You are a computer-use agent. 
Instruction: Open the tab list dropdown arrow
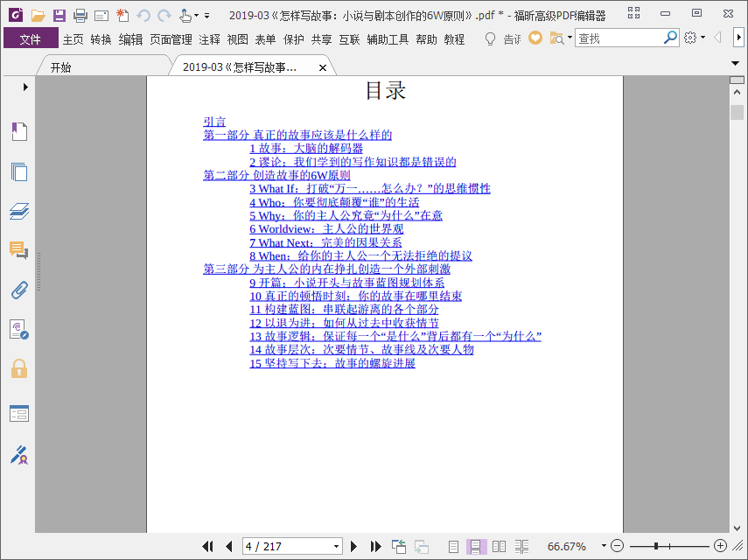[x=735, y=63]
